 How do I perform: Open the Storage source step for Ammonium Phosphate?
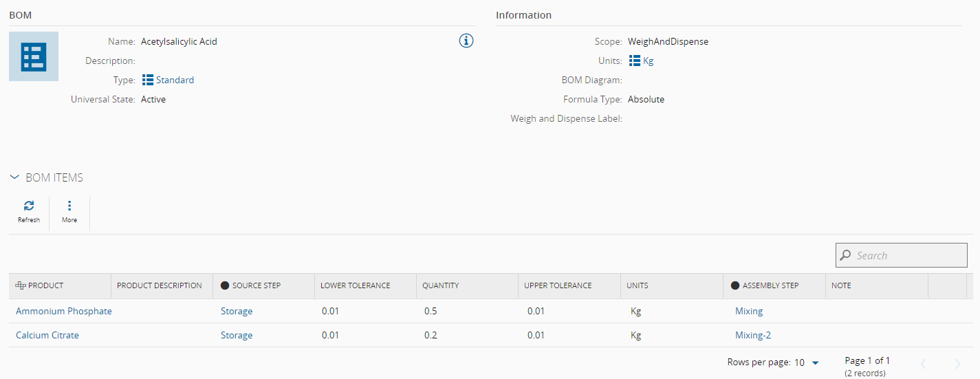pos(237,311)
